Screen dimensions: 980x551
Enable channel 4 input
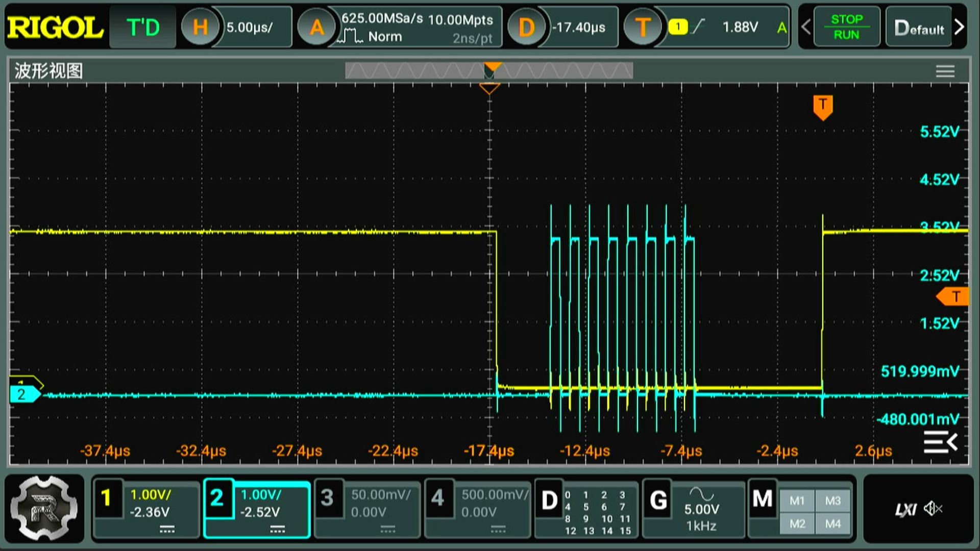pos(438,498)
